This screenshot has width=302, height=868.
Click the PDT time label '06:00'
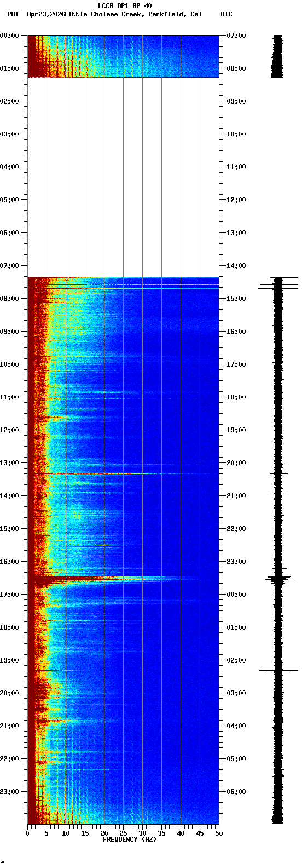[9, 233]
